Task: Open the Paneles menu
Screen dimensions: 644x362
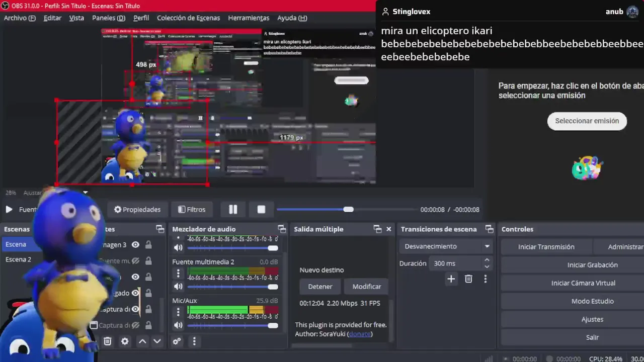Action: click(x=109, y=18)
